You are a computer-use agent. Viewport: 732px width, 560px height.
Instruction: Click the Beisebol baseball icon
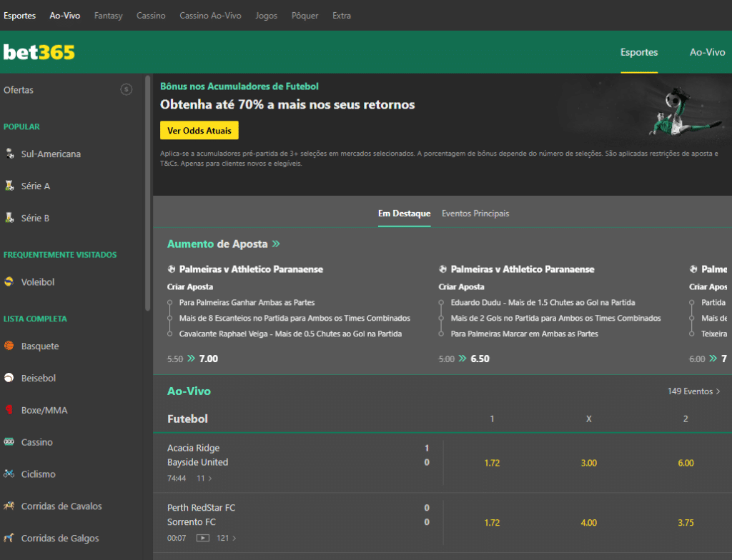pos(9,378)
